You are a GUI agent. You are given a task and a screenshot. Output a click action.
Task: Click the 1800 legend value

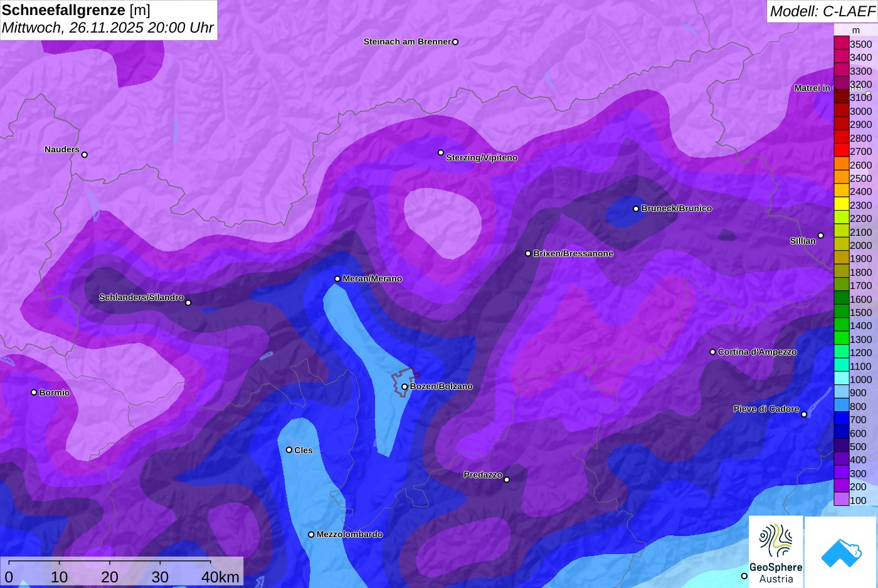coord(861,273)
